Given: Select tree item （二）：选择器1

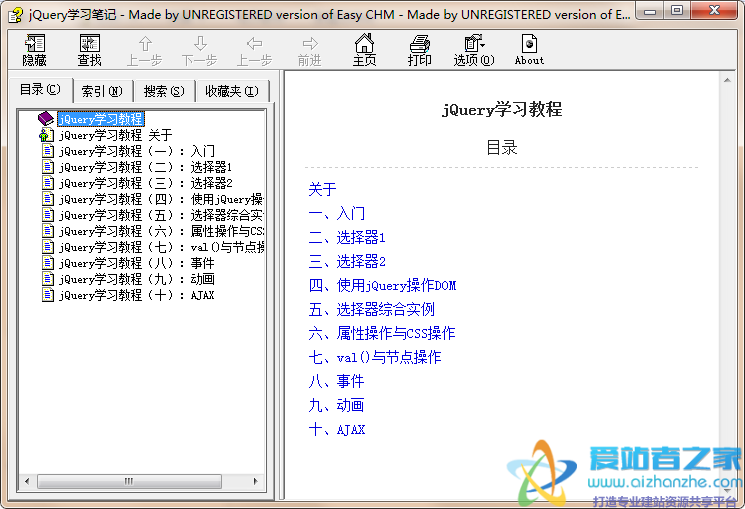Looking at the screenshot, I should 145,167.
